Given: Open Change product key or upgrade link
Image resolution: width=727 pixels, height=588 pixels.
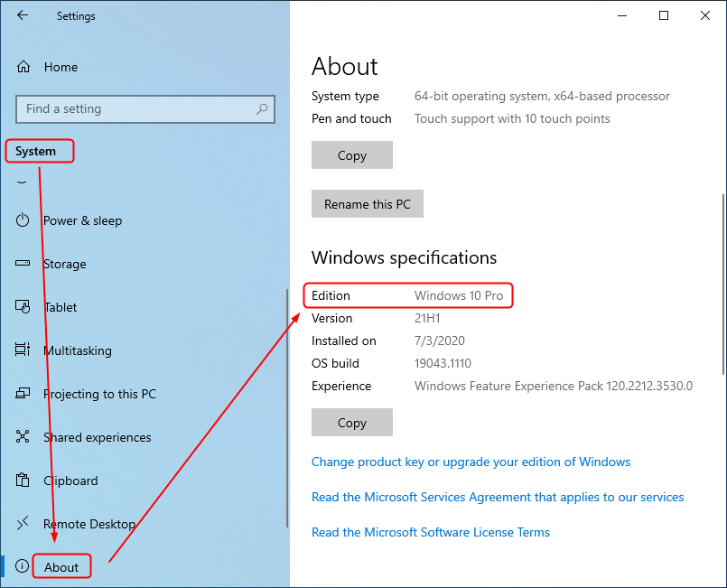Looking at the screenshot, I should pos(471,462).
